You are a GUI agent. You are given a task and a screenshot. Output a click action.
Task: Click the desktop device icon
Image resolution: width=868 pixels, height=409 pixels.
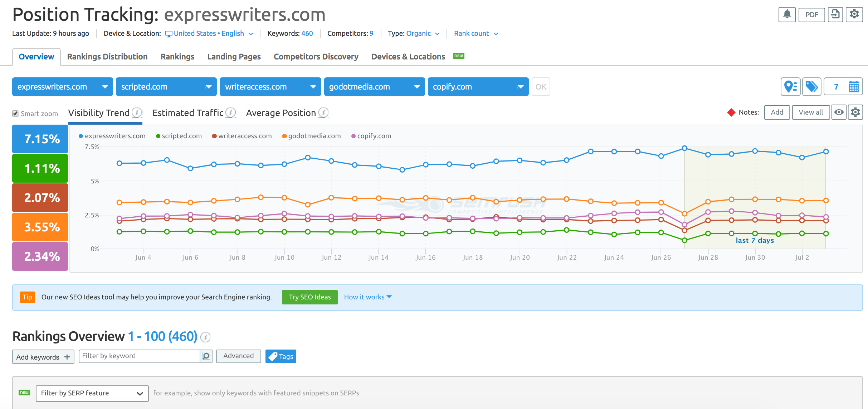[169, 34]
